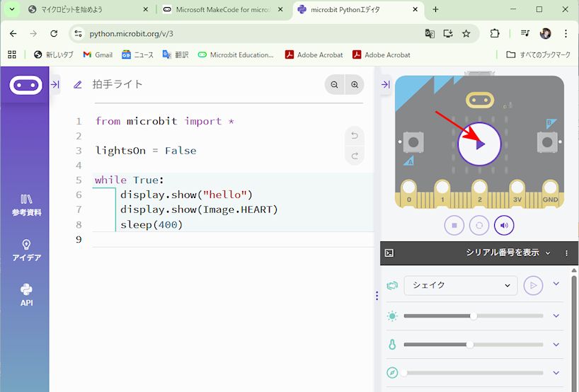The image size is (579, 392).
Task: Open the アイデア ideas tab
Action: coord(26,250)
